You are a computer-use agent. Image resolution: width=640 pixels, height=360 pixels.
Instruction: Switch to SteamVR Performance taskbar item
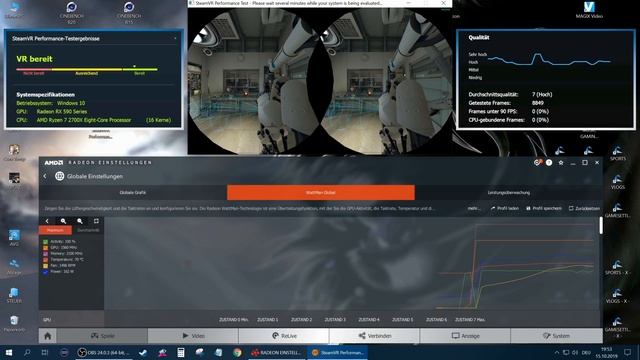point(338,352)
